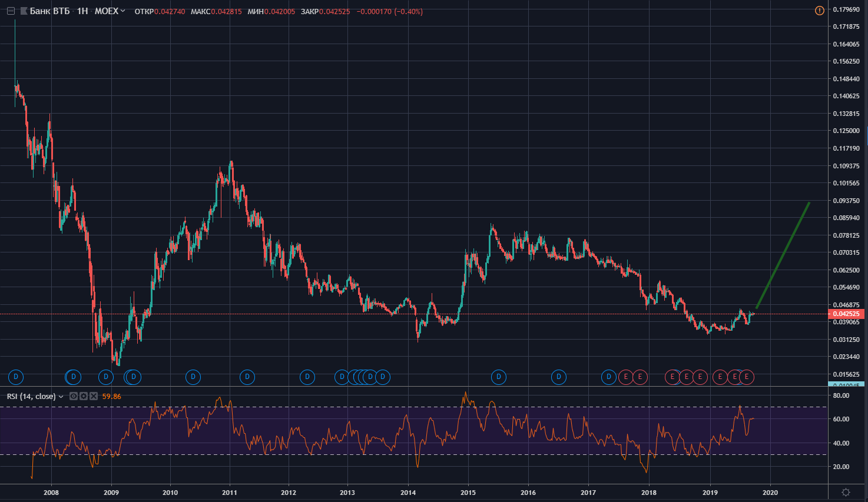Expand the symbol legend chevron after MOEX
Viewport: 868px width, 502px height.
click(x=122, y=11)
